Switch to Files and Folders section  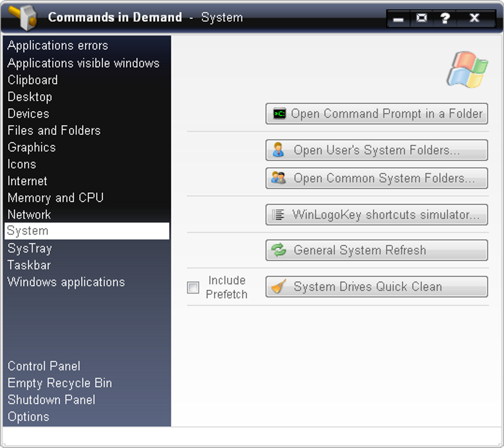click(x=54, y=131)
